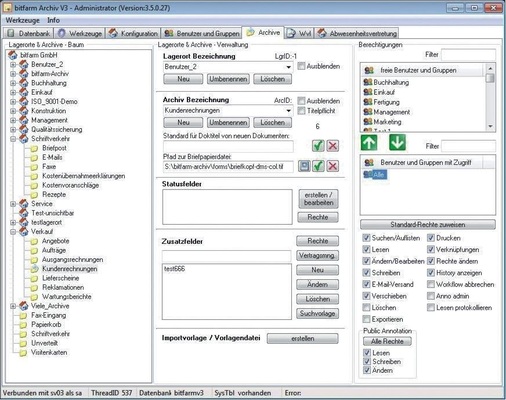This screenshot has height=400, width=506.
Task: Enable the Exportieren permission checkbox
Action: (366, 319)
